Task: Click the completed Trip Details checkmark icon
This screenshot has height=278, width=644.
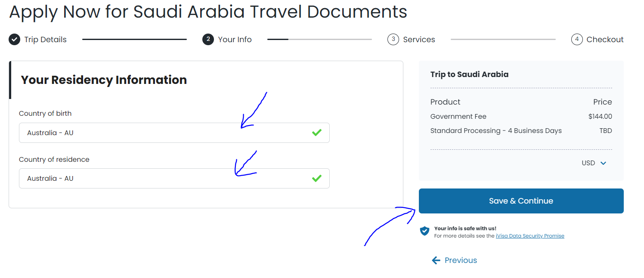Action: (x=14, y=39)
